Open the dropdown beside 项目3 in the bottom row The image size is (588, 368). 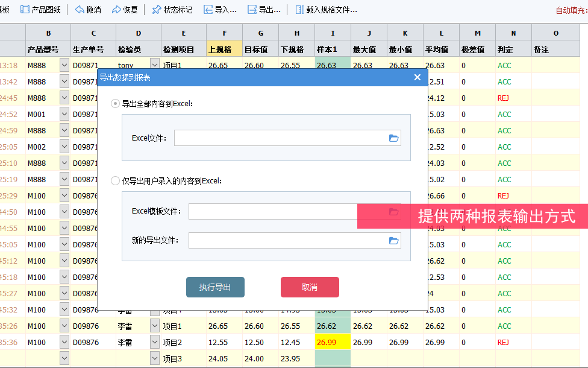(155, 358)
